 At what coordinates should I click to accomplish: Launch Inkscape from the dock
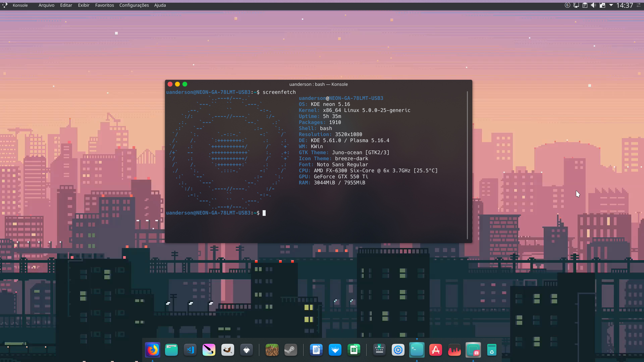coord(247,350)
